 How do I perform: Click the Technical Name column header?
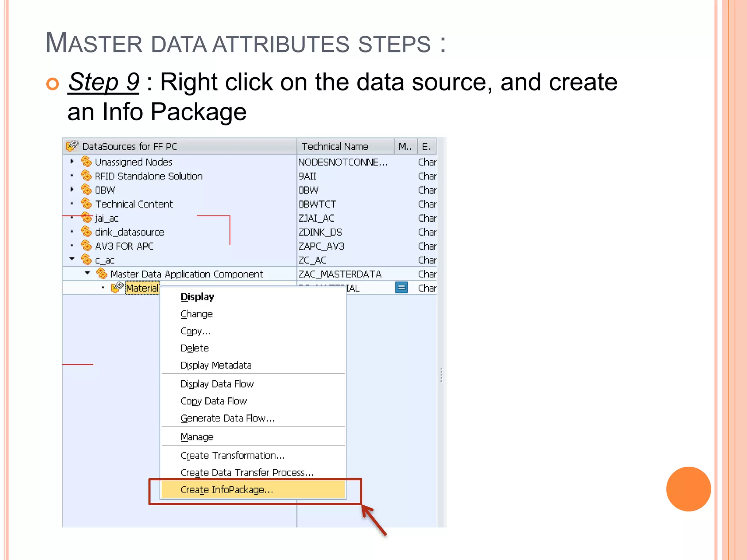pyautogui.click(x=345, y=146)
